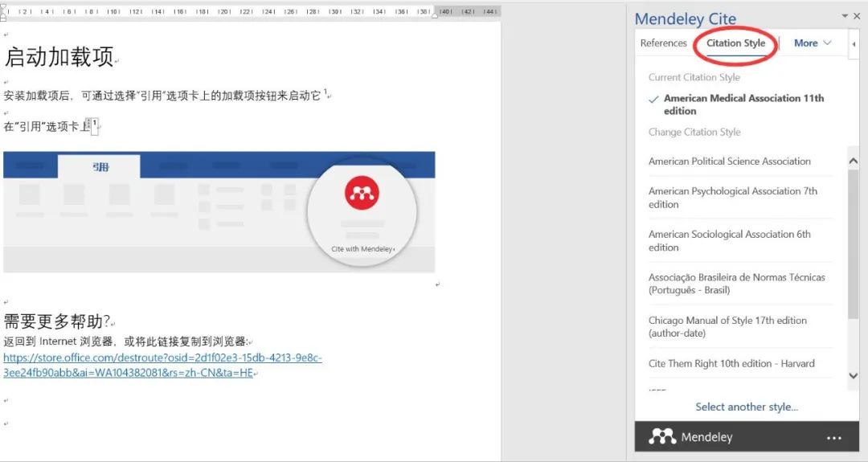The width and height of the screenshot is (868, 462).
Task: Open the Mendeley three-dots menu
Action: click(833, 438)
